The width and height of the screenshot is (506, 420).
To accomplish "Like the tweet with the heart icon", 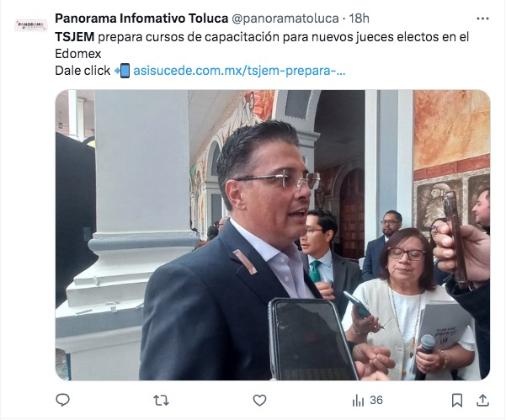I will (259, 401).
